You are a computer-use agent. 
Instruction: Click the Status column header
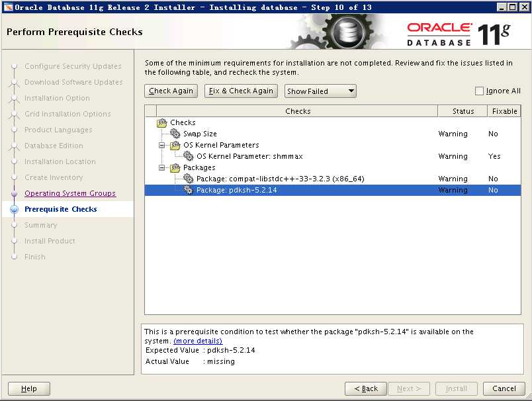coord(463,111)
